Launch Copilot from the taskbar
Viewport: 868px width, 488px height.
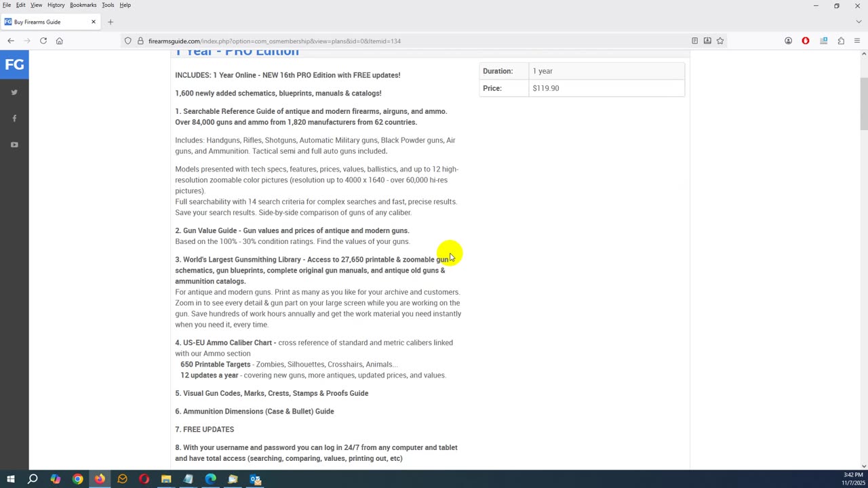(x=55, y=479)
